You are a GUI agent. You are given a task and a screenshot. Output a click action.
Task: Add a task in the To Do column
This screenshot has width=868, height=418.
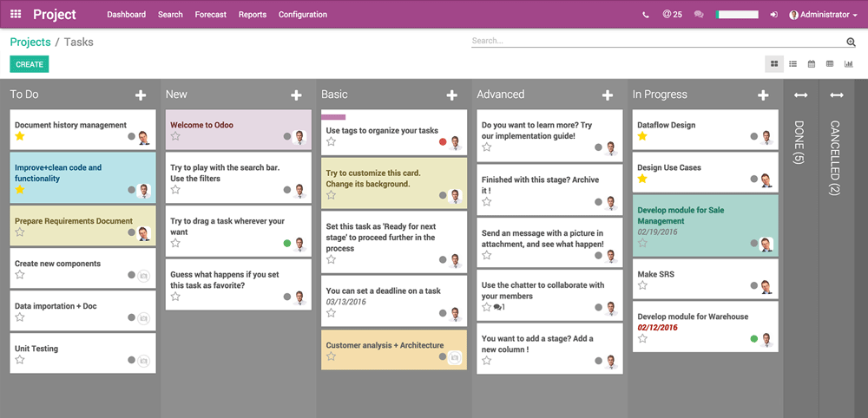click(141, 95)
